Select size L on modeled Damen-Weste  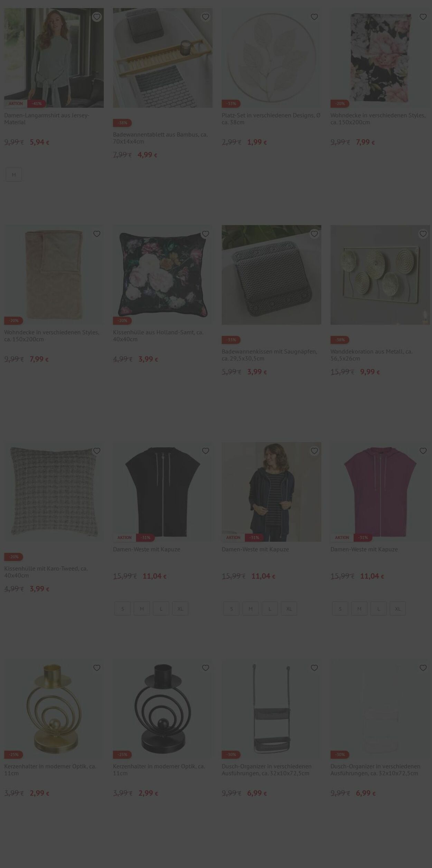click(x=270, y=609)
